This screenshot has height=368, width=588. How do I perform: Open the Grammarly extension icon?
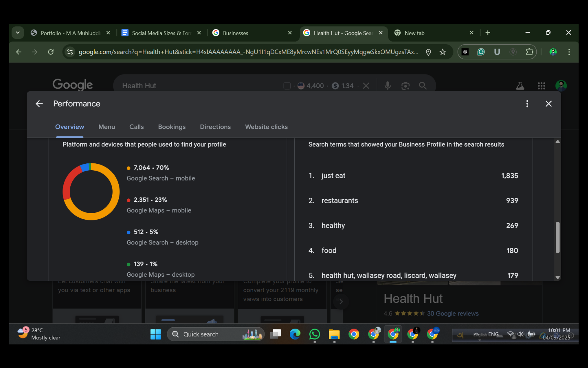click(x=481, y=52)
